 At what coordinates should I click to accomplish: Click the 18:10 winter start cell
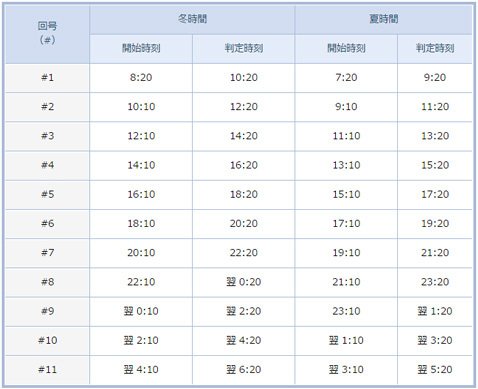click(141, 224)
